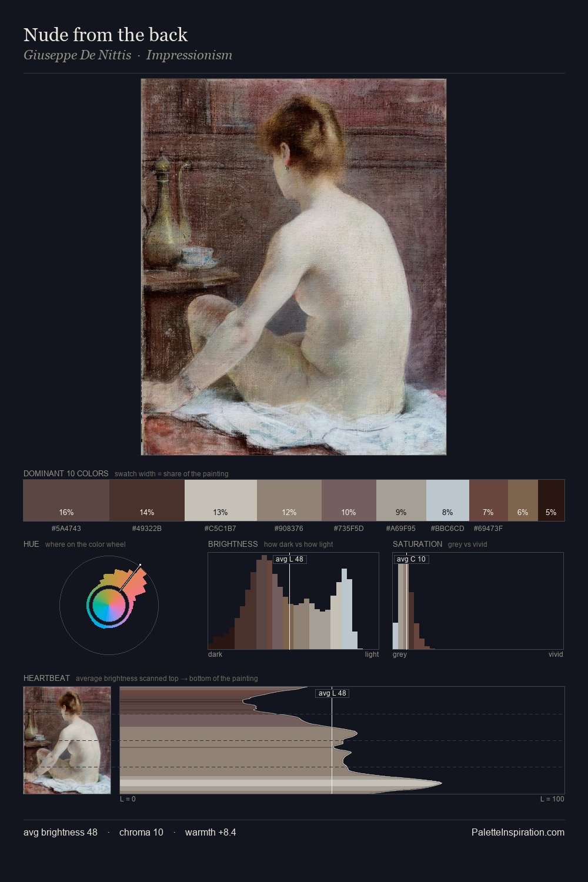Click the hex label #908376
588x882 pixels.
[x=289, y=529]
